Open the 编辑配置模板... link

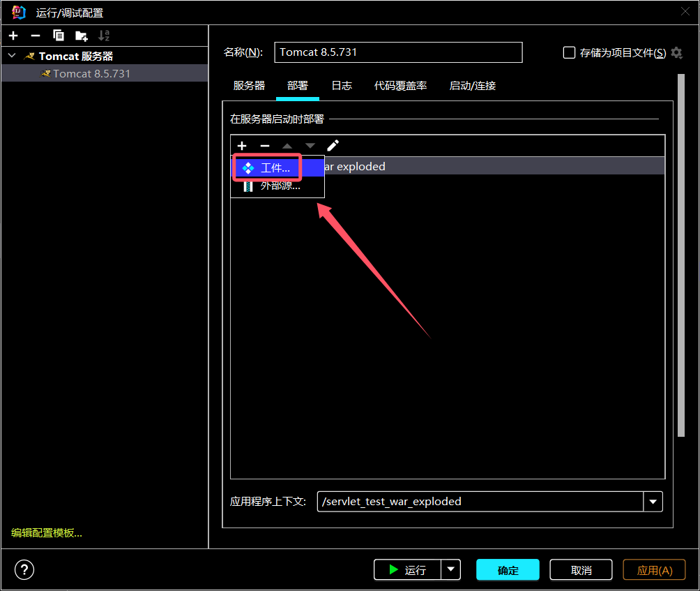[47, 532]
